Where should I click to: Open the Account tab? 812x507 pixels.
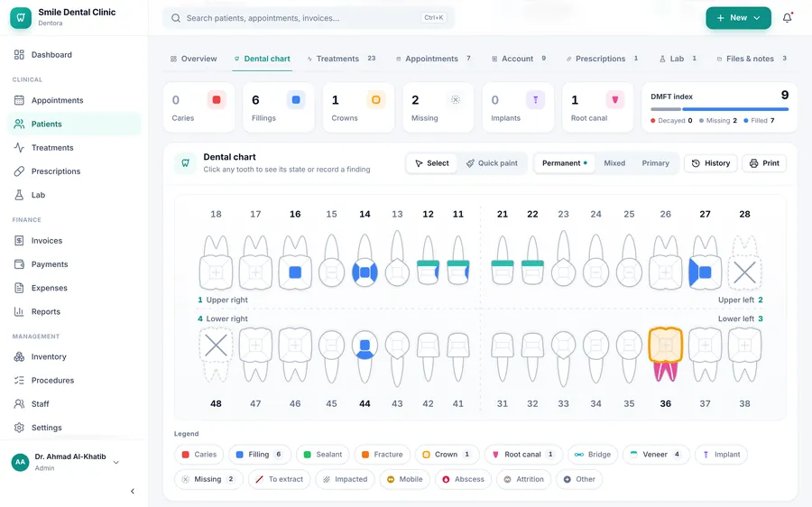point(519,59)
